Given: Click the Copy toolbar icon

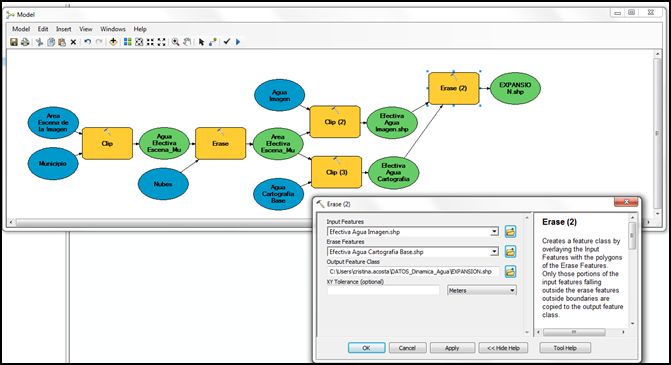Looking at the screenshot, I should coord(51,42).
